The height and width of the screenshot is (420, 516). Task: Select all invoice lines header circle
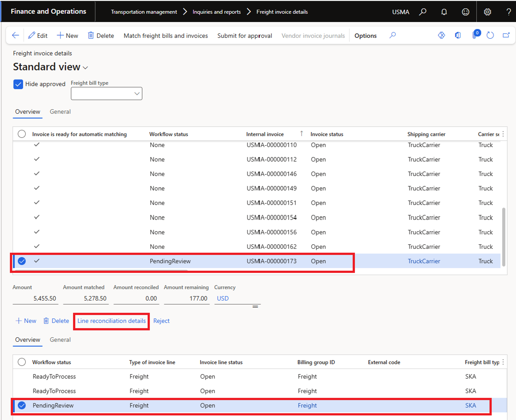[22, 362]
